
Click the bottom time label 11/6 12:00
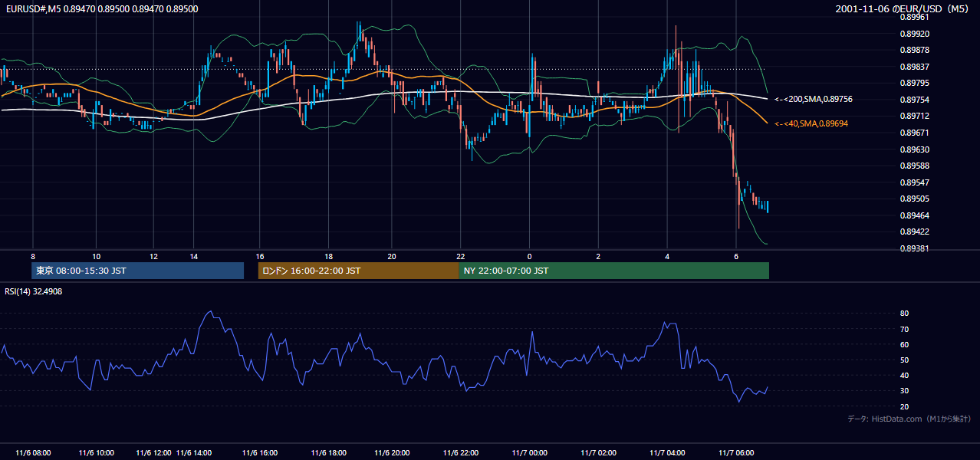tap(153, 452)
